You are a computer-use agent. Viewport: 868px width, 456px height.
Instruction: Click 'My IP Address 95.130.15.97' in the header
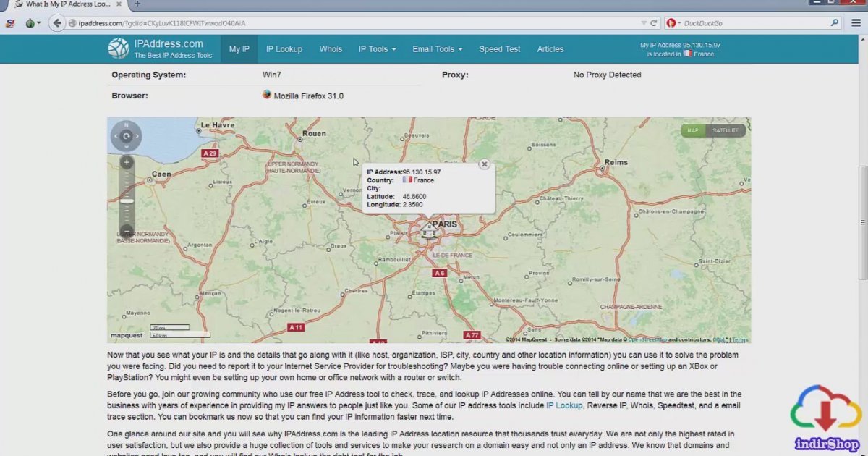pyautogui.click(x=681, y=45)
